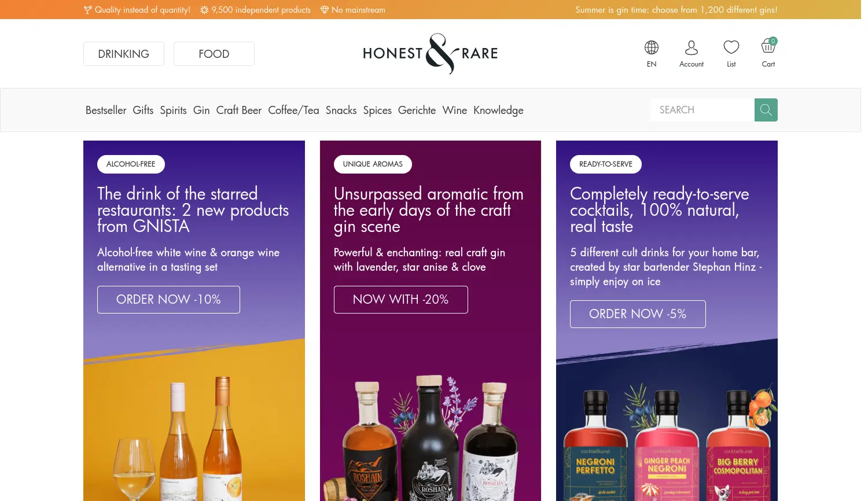The height and width of the screenshot is (501, 868).
Task: Open the FOOD category button
Action: (214, 54)
